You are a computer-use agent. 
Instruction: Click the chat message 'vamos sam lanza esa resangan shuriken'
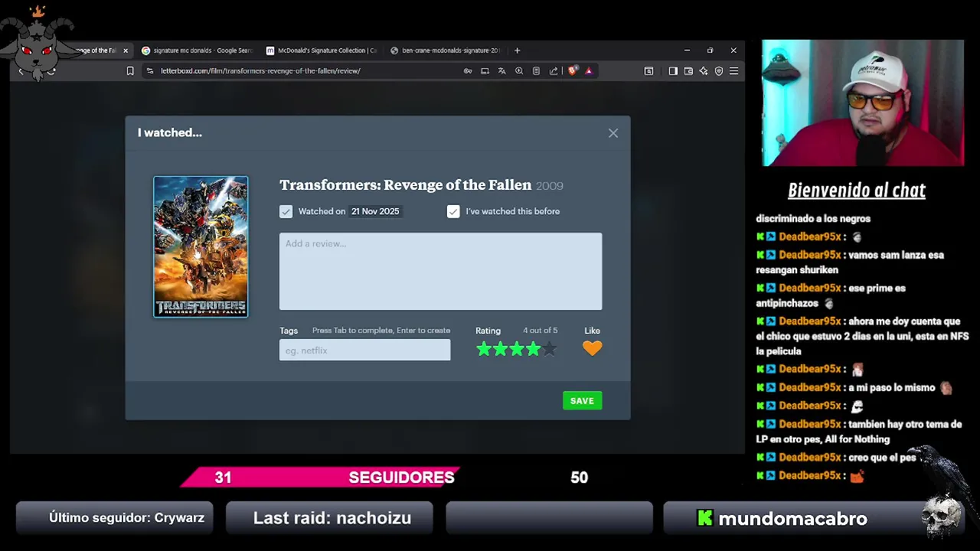(850, 262)
